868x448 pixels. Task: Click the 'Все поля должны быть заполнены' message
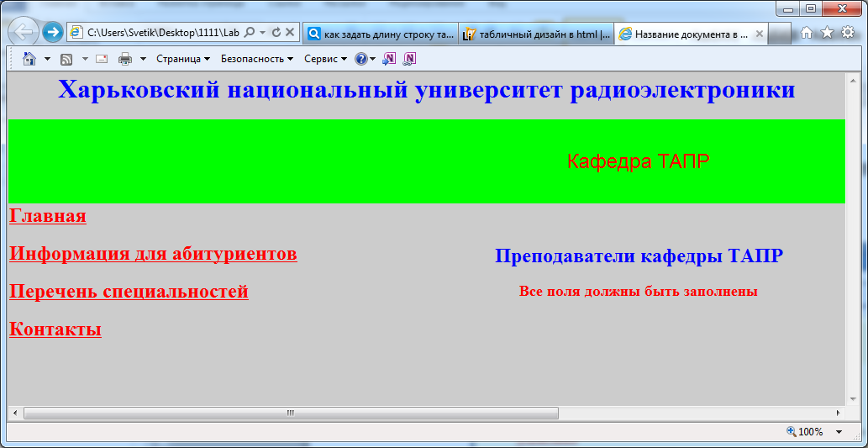pyautogui.click(x=639, y=292)
